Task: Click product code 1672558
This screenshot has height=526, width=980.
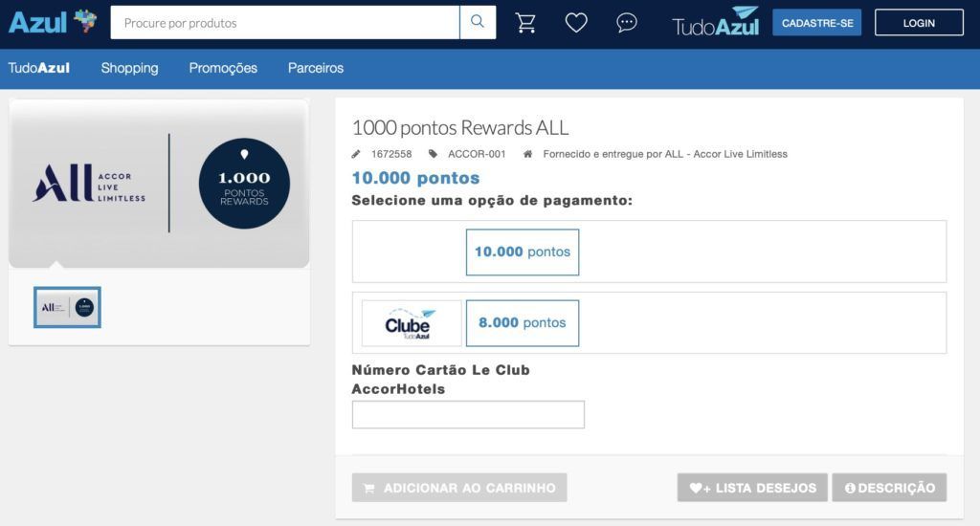Action: pos(391,154)
